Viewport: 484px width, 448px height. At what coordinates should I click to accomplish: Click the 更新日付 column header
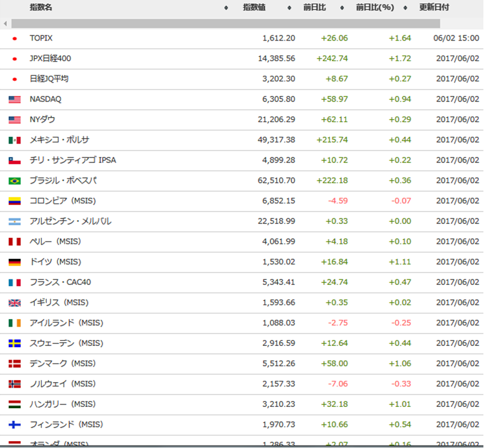[434, 7]
